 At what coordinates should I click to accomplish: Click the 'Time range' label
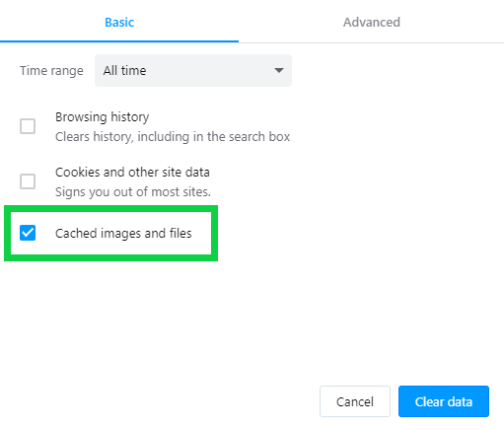tap(51, 71)
